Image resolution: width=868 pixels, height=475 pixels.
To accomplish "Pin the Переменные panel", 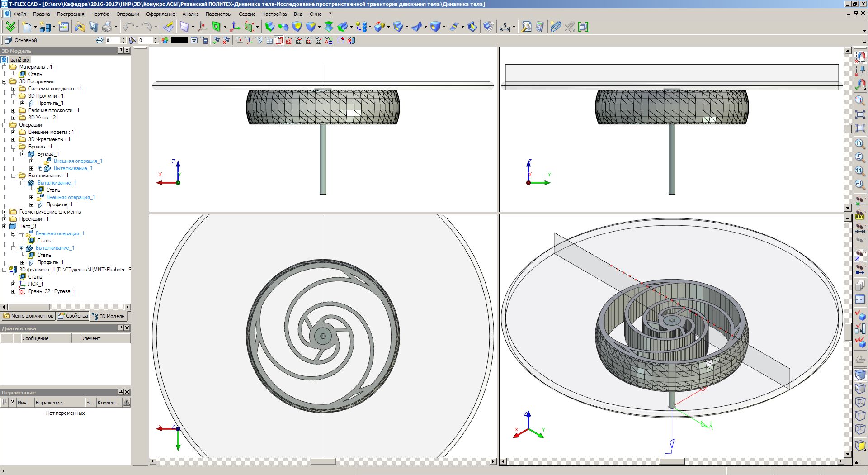I will [x=121, y=392].
